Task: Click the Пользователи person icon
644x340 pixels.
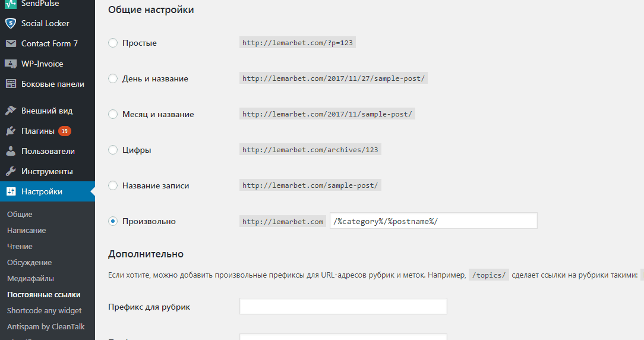Action: 11,151
